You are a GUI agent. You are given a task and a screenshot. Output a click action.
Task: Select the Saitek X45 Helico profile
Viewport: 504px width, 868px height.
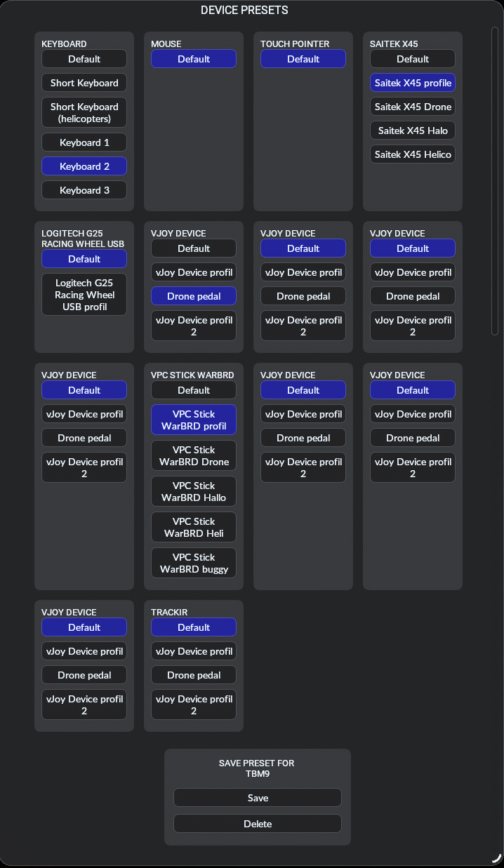[x=412, y=154]
